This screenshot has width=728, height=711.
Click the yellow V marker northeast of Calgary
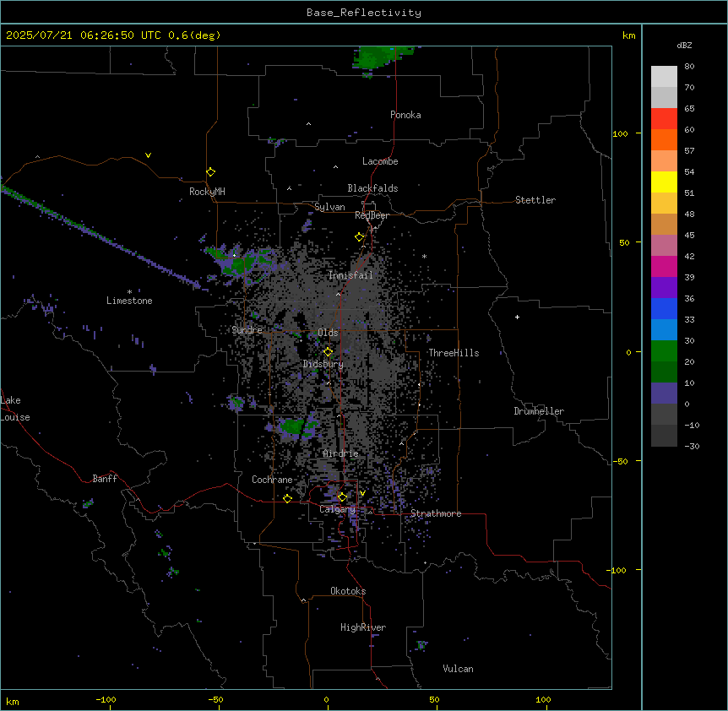[x=362, y=493]
